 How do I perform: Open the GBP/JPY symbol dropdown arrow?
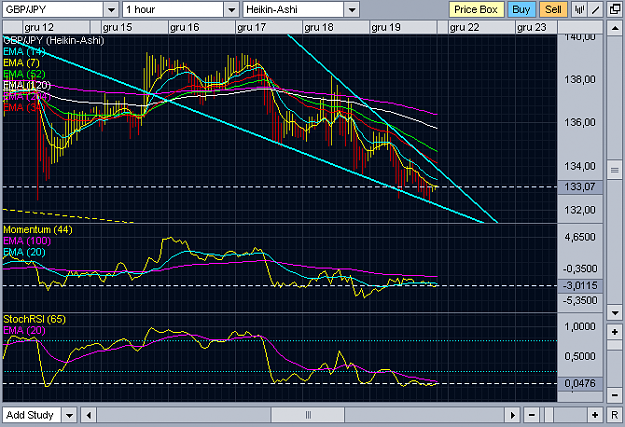pos(111,10)
